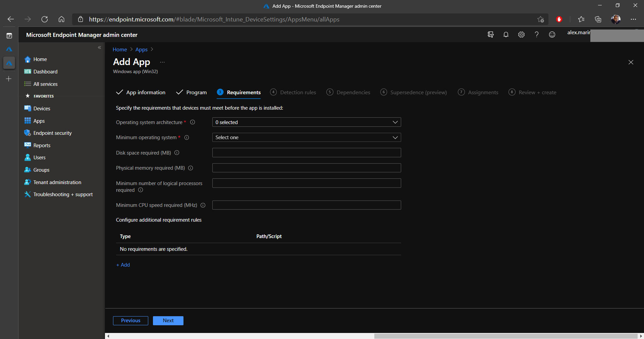Click the directory and subscription filter icon
The width and height of the screenshot is (644, 339).
[490, 35]
